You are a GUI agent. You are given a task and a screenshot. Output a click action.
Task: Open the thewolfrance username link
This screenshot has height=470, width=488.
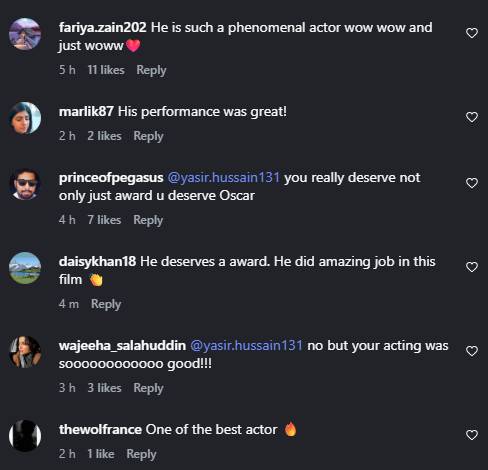(100, 430)
